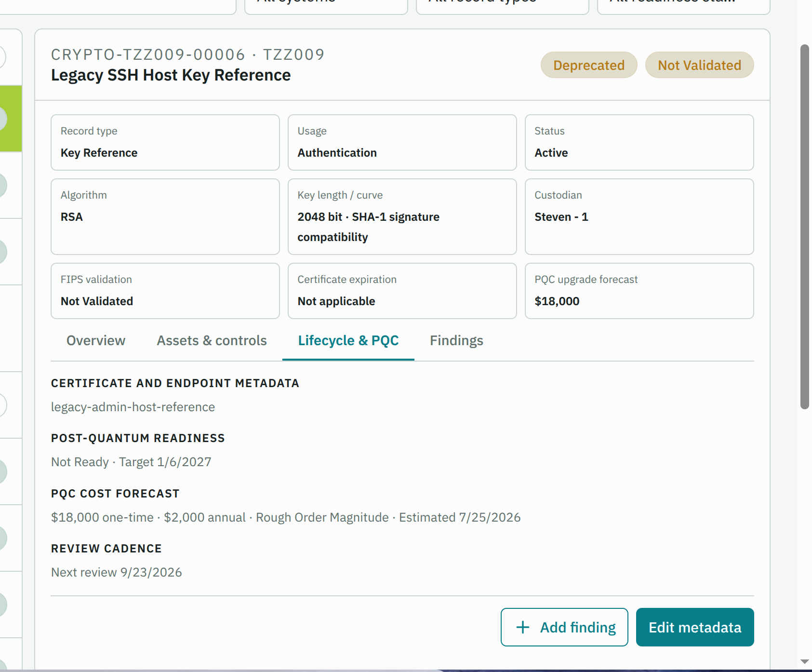Viewport: 812px width, 672px height.
Task: Click 'Not Ready · Target 1/6/2027' text
Action: pyautogui.click(x=131, y=462)
